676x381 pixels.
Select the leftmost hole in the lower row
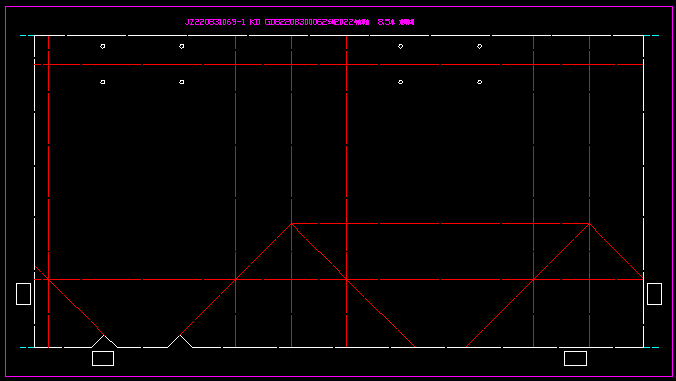(103, 82)
